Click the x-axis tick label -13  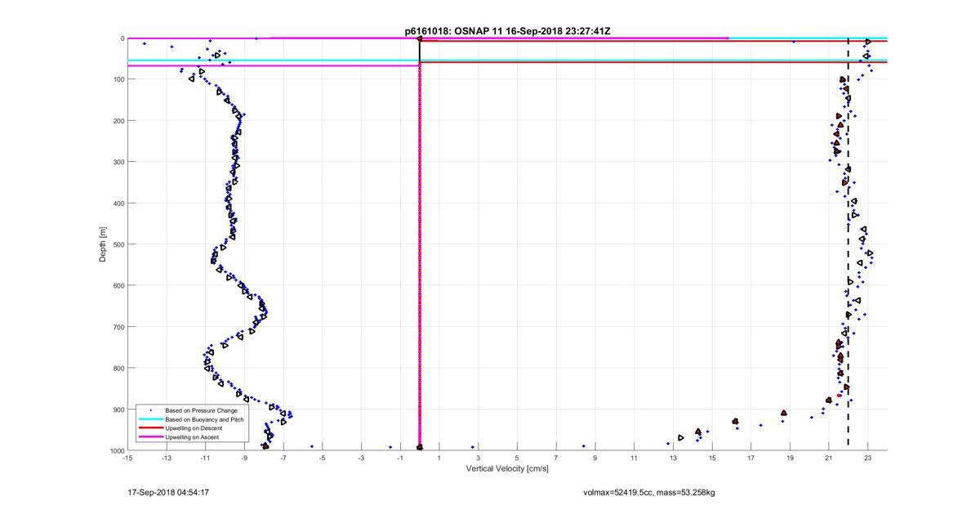point(166,459)
